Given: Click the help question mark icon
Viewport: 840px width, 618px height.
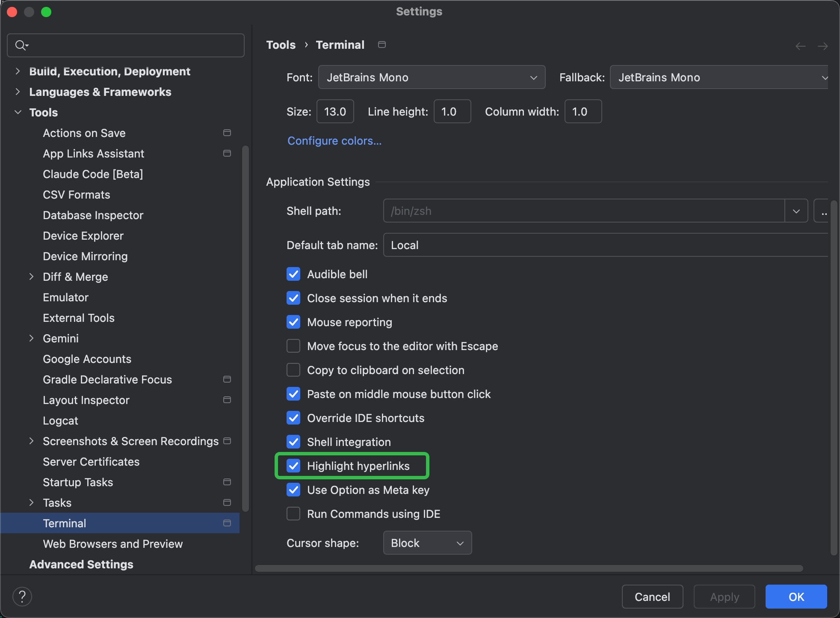Looking at the screenshot, I should tap(22, 596).
